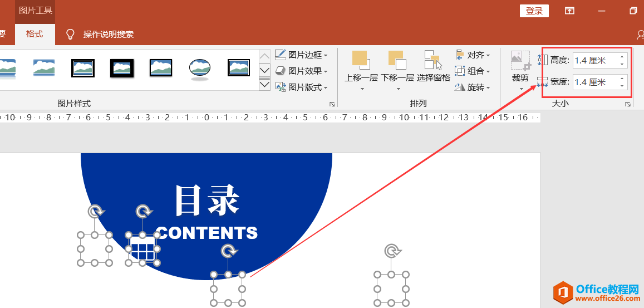644x308 pixels.
Task: Apply the double-line black frame picture style
Action: (83, 68)
